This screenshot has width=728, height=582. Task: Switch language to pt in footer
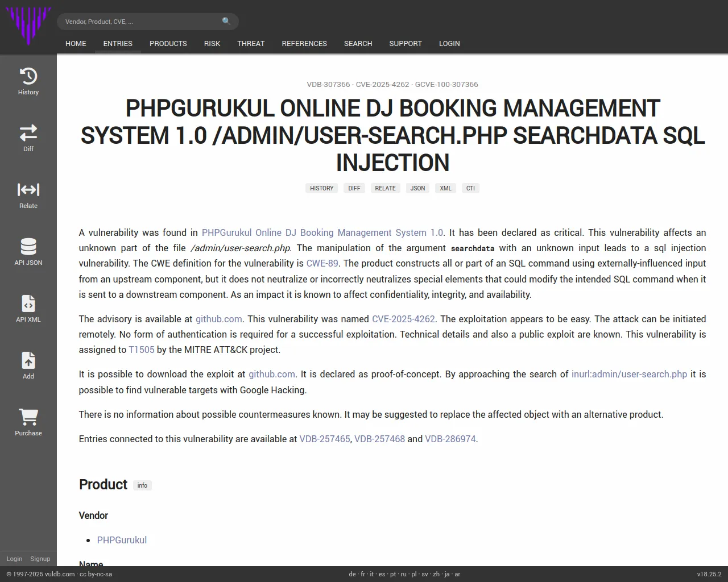coord(393,574)
